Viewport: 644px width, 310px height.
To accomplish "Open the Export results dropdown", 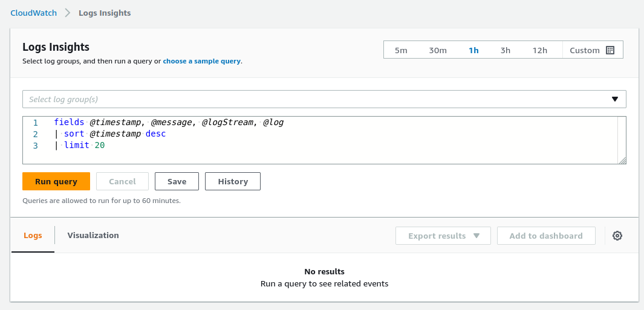I will pyautogui.click(x=443, y=236).
